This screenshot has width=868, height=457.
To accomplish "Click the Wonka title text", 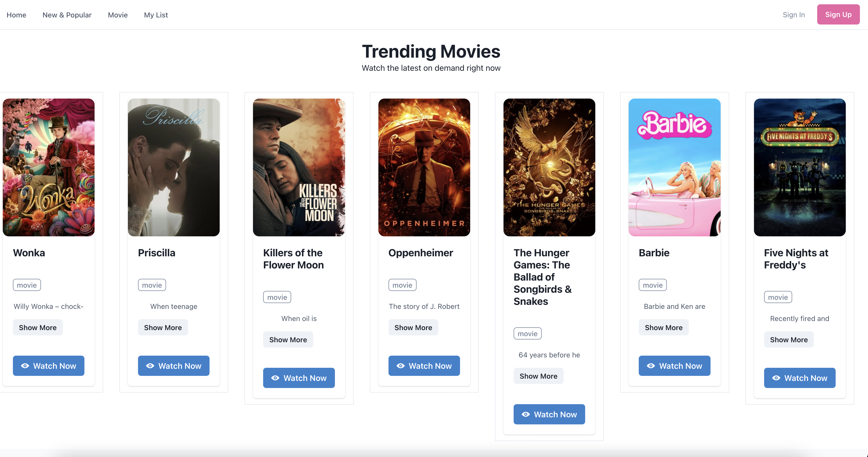I will 29,253.
